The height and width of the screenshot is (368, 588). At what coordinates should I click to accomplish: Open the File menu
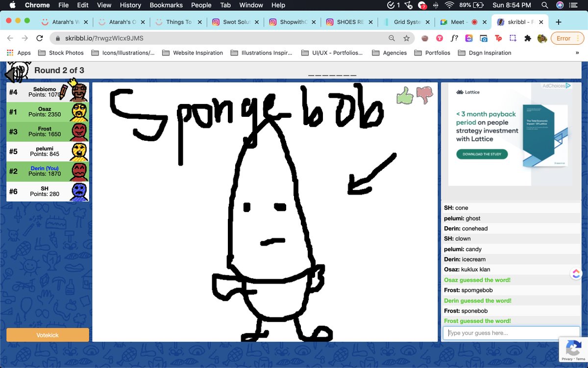(63, 5)
